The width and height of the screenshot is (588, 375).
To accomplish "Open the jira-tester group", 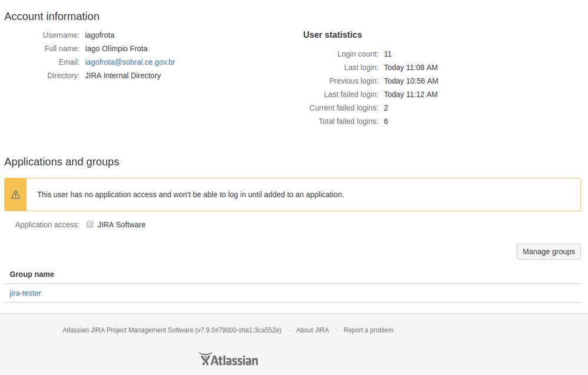I will click(x=25, y=293).
